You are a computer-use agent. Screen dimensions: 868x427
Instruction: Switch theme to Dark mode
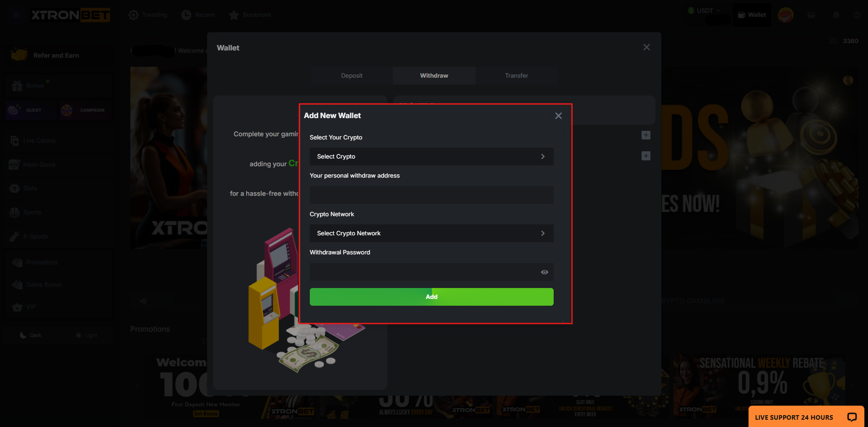[x=30, y=335]
